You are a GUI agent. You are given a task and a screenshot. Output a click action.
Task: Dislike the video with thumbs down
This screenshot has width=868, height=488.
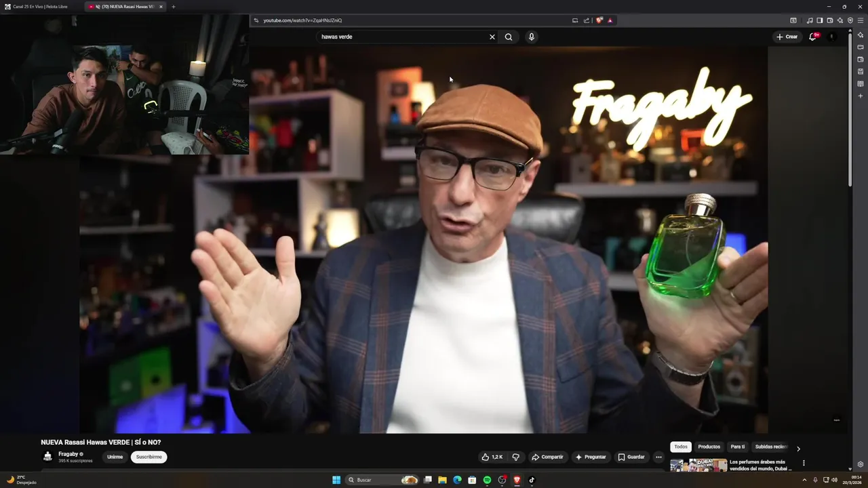(x=516, y=457)
